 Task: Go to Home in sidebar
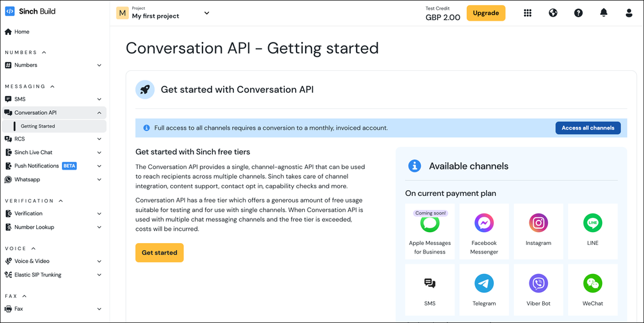point(22,32)
